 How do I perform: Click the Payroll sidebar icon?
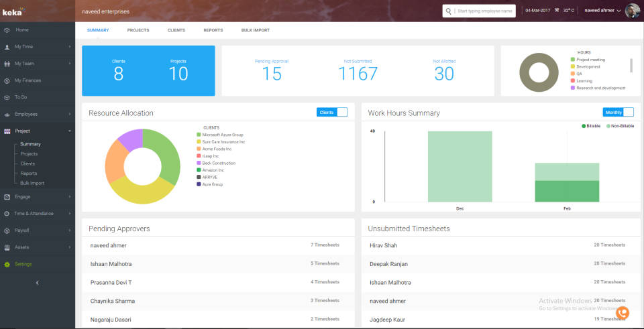7,231
